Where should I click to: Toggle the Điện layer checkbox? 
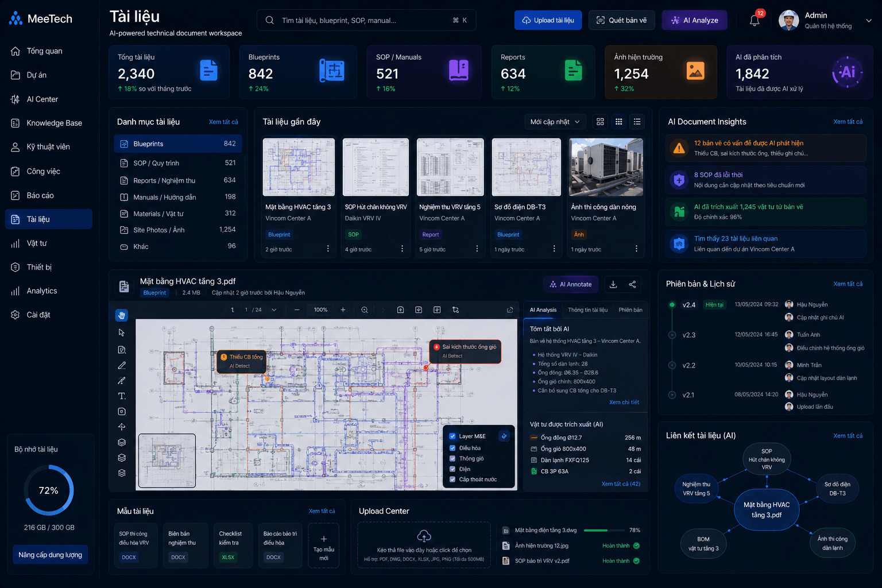tap(452, 469)
